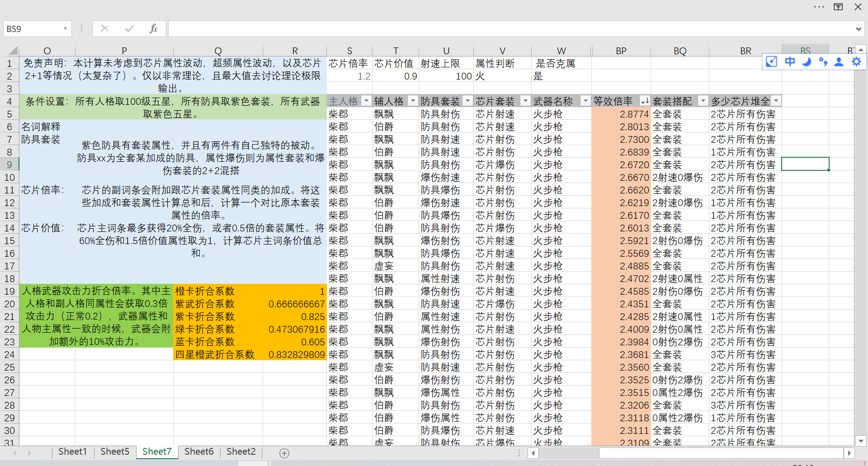Click the vertical scrollbar up arrow
Screen dimensions: 868x466
point(861,49)
